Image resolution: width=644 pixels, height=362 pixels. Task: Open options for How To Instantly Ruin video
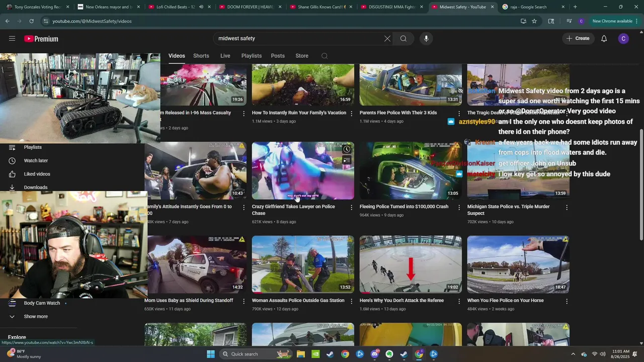(x=351, y=114)
